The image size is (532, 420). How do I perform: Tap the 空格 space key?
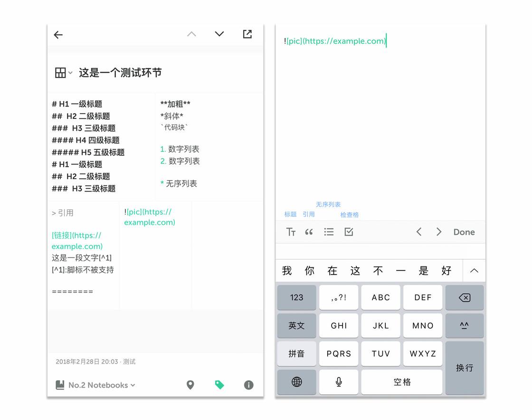402,382
